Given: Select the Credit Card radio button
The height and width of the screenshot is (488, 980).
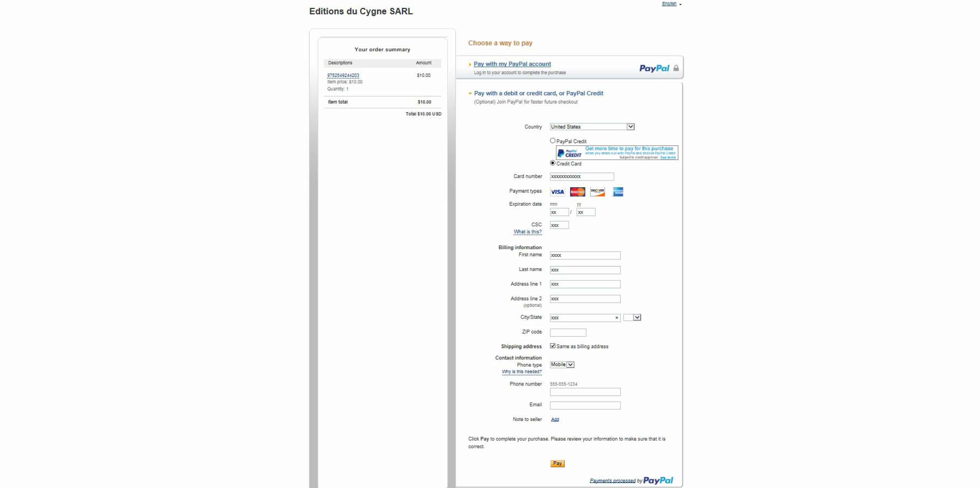Looking at the screenshot, I should point(553,163).
